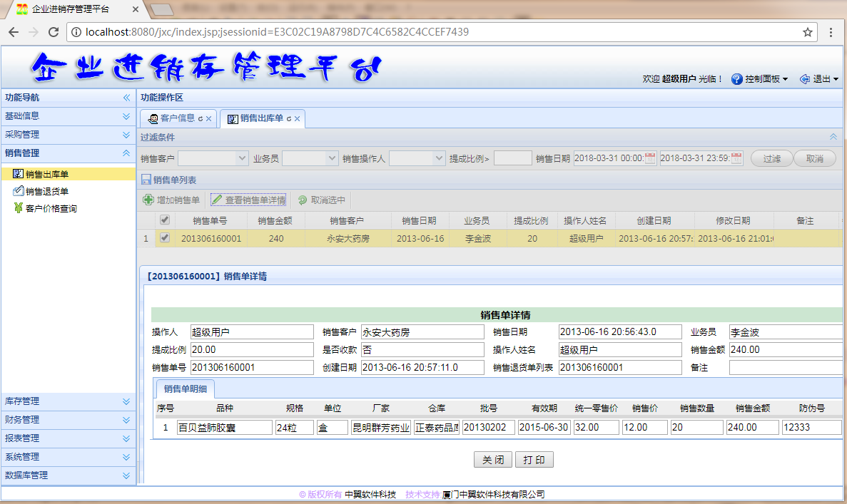Expand the 库存管理 navigation section
This screenshot has width=847, height=504.
click(68, 401)
